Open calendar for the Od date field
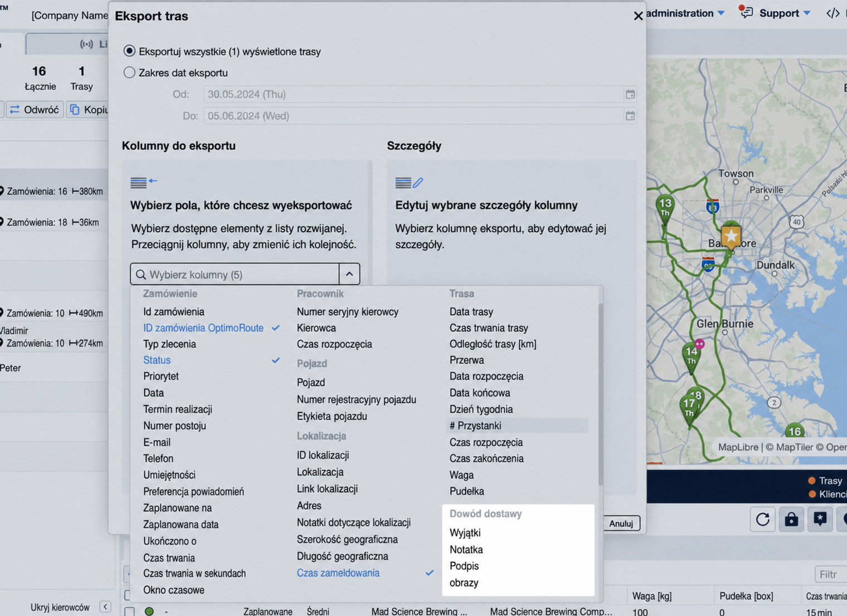This screenshot has height=616, width=847. coord(630,94)
